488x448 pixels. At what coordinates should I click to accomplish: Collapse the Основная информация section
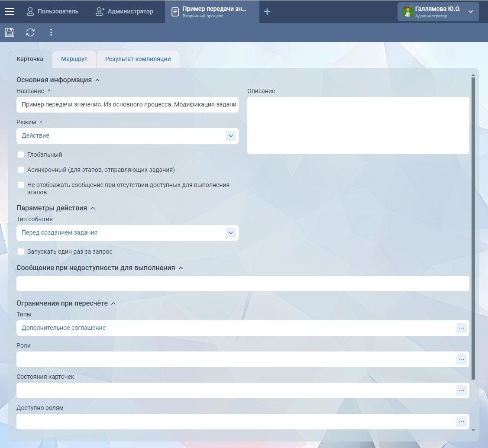click(97, 80)
